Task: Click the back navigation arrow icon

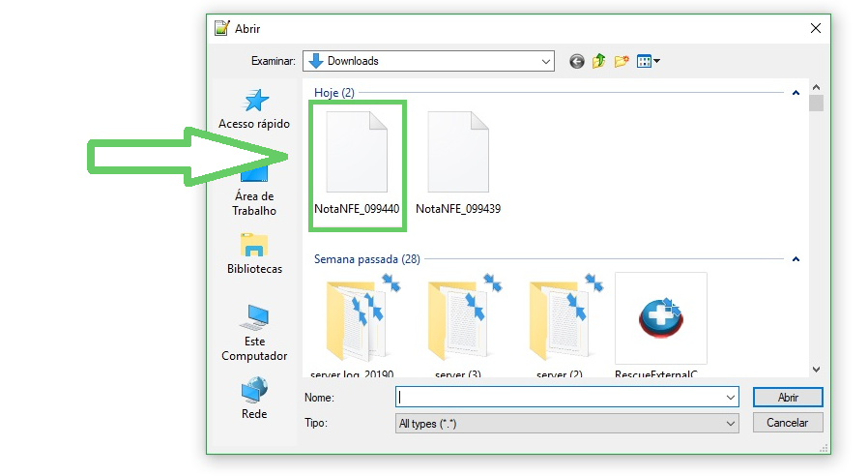Action: point(577,61)
